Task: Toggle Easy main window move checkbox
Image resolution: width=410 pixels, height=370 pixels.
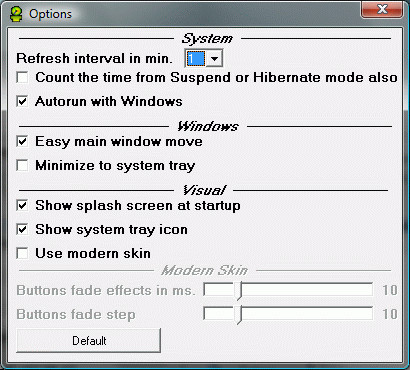Action: 22,141
